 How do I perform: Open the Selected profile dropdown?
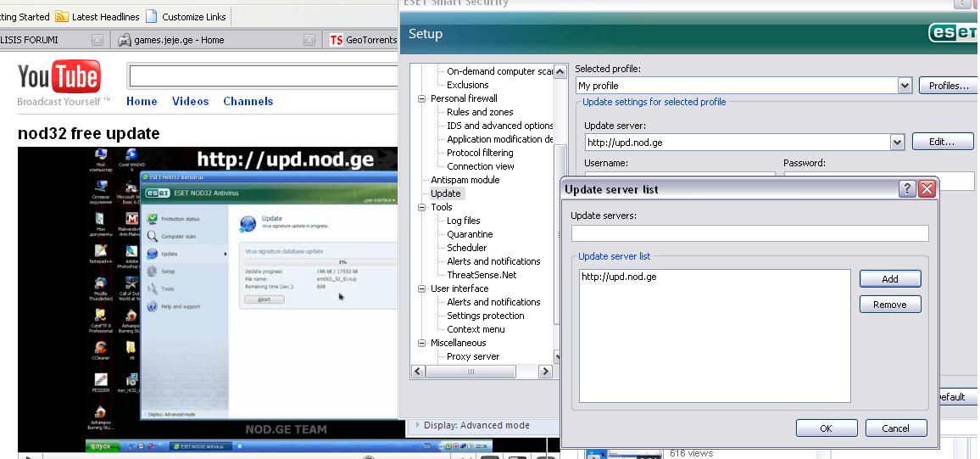(x=905, y=86)
